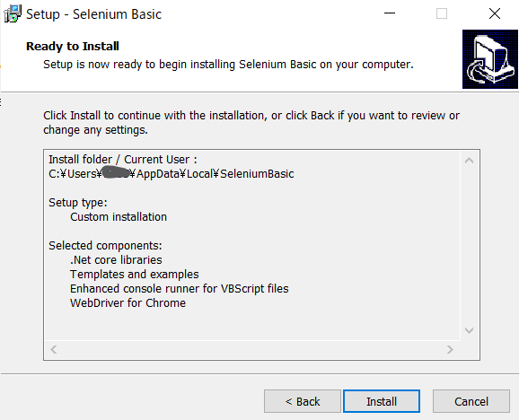Close the Setup - Selenium Basic window
The image size is (519, 420).
coord(495,13)
